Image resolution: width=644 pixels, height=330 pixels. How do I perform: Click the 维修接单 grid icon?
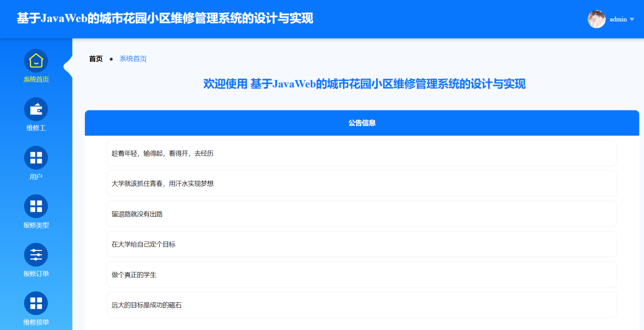click(36, 303)
